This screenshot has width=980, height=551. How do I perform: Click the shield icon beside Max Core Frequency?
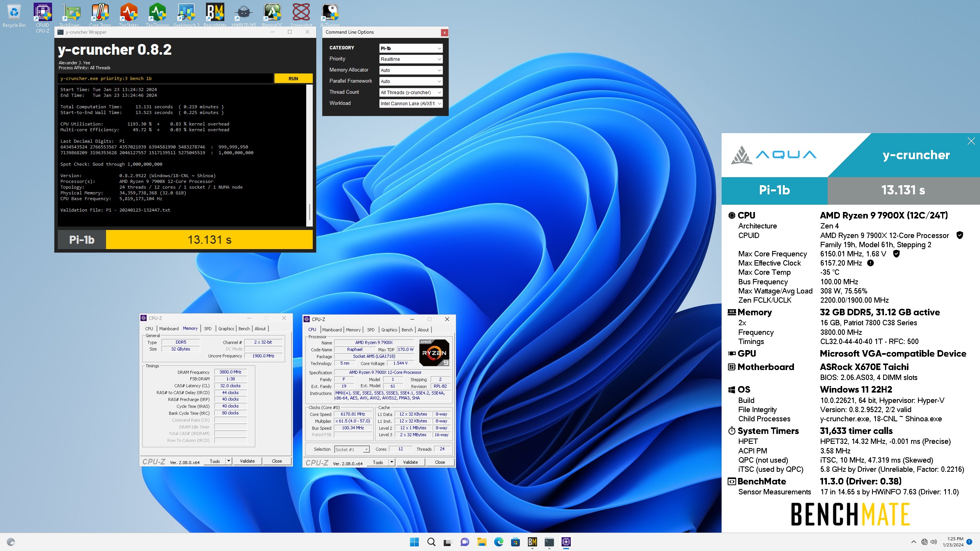pyautogui.click(x=896, y=253)
